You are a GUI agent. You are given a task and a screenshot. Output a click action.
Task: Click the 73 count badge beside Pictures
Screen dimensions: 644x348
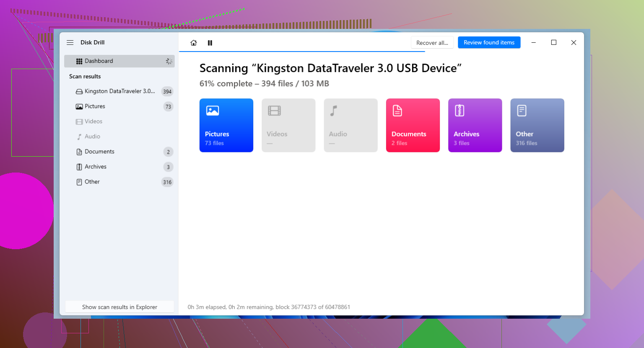pyautogui.click(x=168, y=107)
